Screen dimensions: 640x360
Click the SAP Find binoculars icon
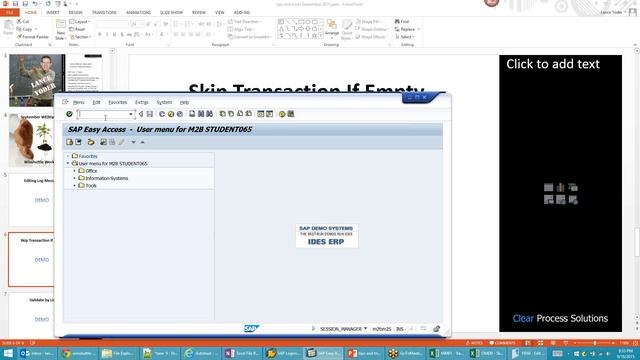(201, 114)
